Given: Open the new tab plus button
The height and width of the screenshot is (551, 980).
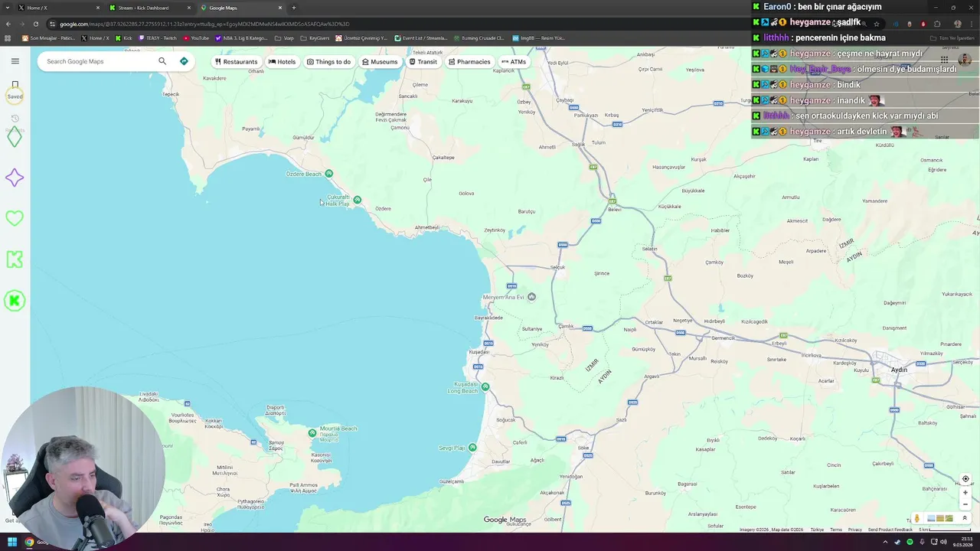Looking at the screenshot, I should 294,8.
